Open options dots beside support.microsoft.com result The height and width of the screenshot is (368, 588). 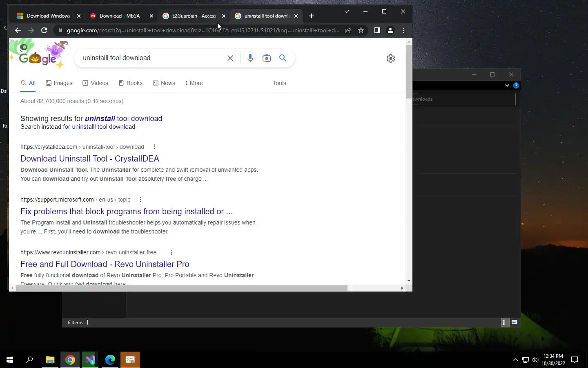point(140,200)
